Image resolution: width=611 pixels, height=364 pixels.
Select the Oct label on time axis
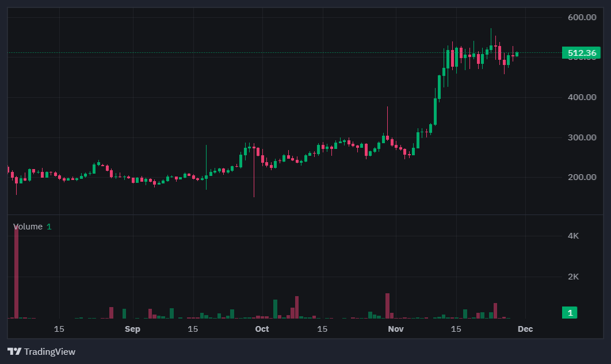tap(262, 329)
